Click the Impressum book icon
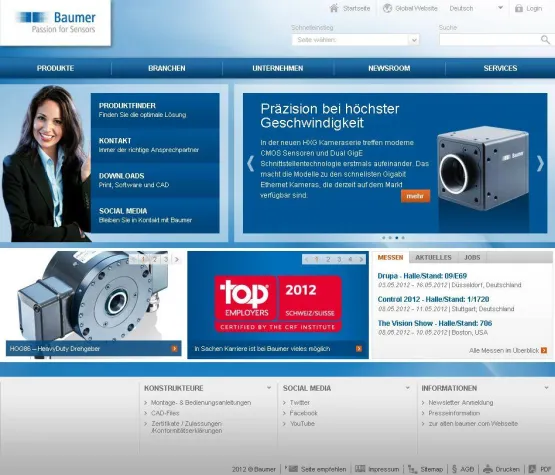 click(360, 469)
